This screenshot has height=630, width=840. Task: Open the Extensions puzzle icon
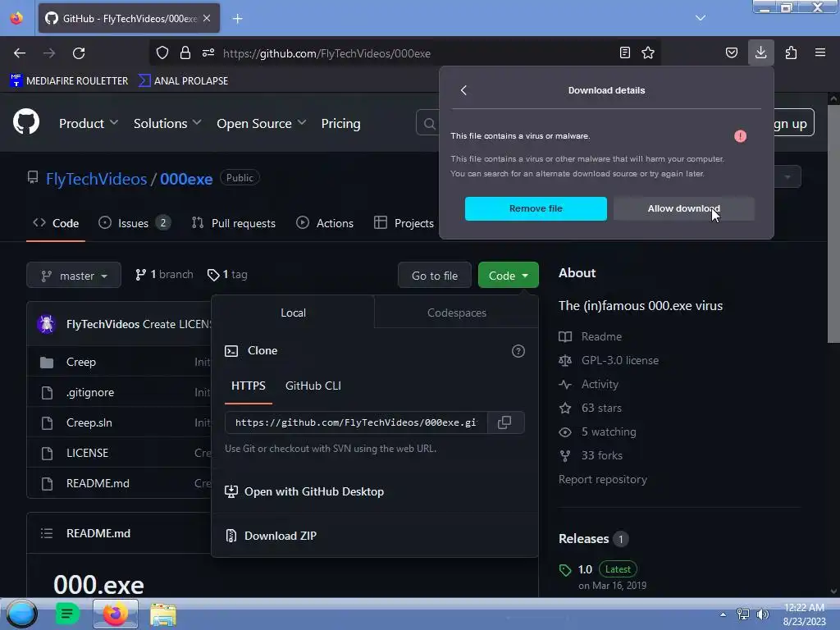[791, 52]
